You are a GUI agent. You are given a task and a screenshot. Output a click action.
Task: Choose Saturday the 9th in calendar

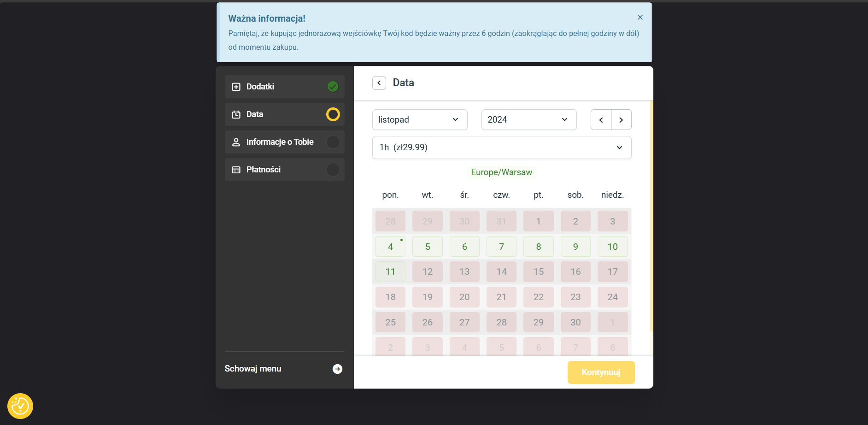(x=575, y=247)
